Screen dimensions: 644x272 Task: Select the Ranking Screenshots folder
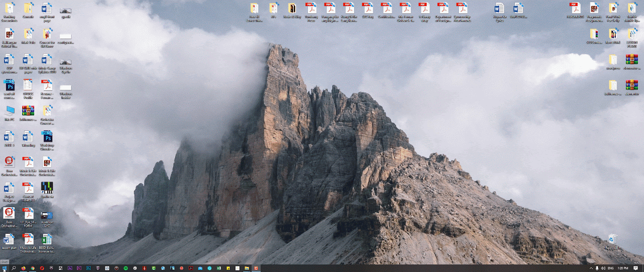[9, 12]
